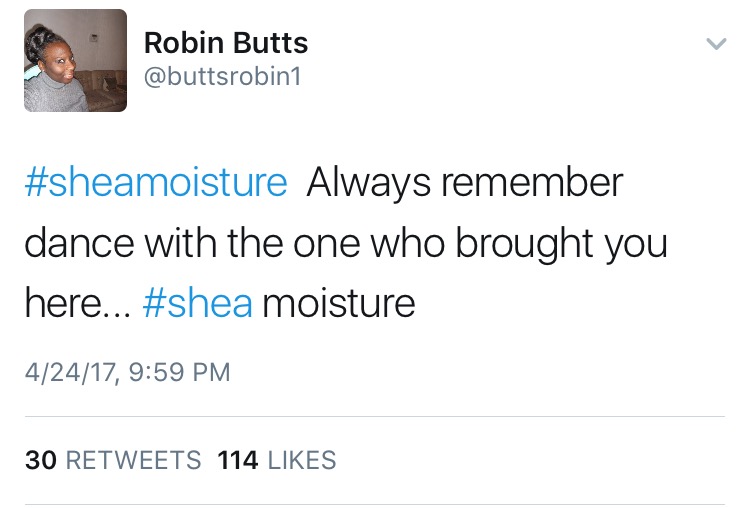The image size is (750, 508).
Task: Open the #sheamoisture hashtag
Action: coord(155,183)
